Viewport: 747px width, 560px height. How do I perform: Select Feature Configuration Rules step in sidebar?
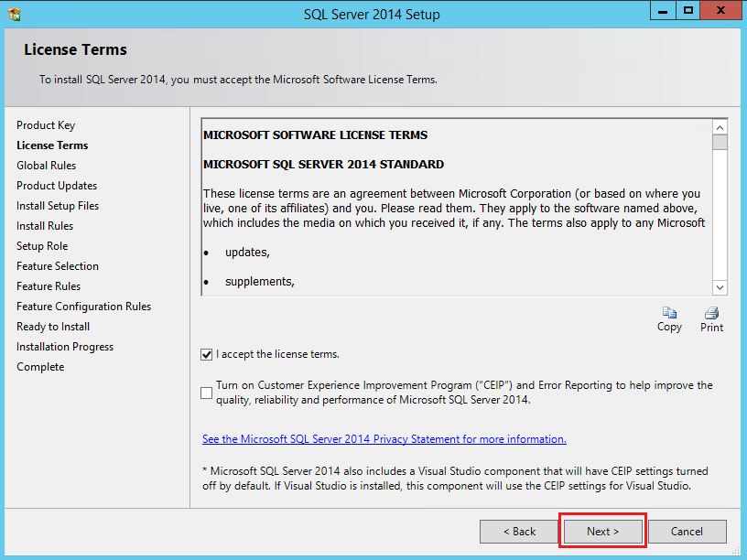tap(84, 307)
